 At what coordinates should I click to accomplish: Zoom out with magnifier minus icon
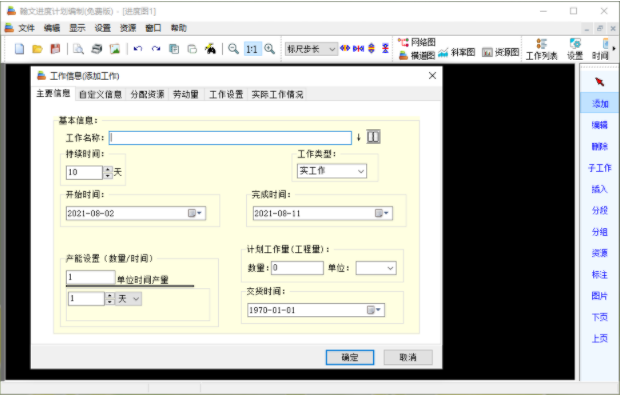[x=233, y=49]
